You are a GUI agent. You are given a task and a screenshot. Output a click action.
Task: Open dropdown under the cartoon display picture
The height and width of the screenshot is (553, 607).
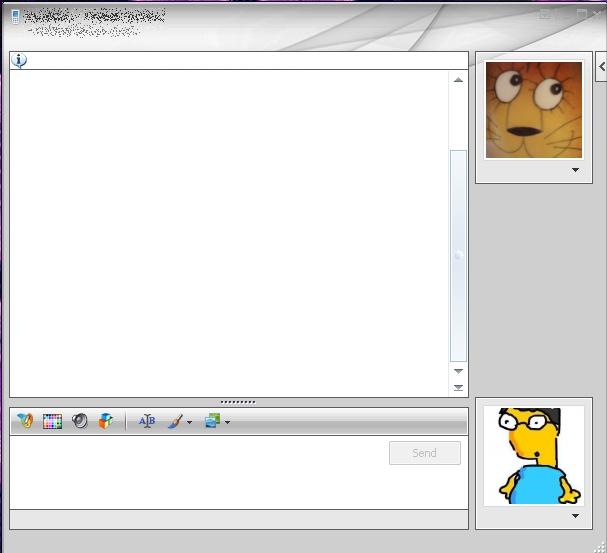tap(575, 516)
